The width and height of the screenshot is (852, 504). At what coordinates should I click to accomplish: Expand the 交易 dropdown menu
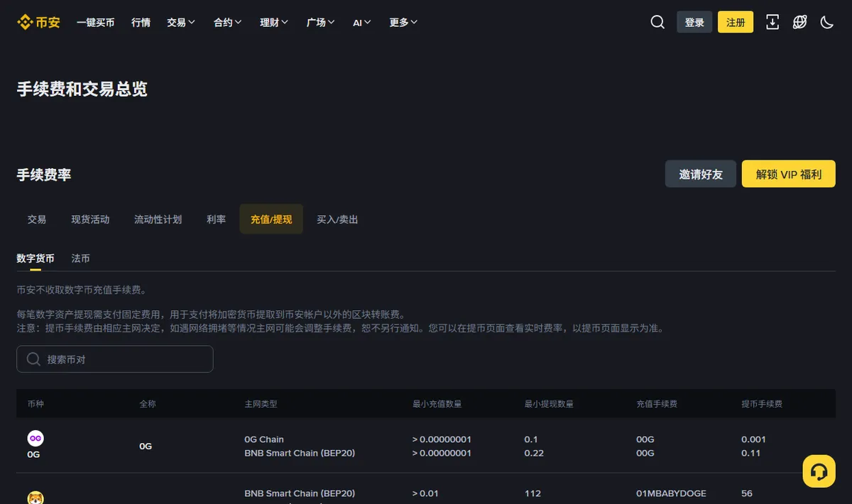[181, 23]
